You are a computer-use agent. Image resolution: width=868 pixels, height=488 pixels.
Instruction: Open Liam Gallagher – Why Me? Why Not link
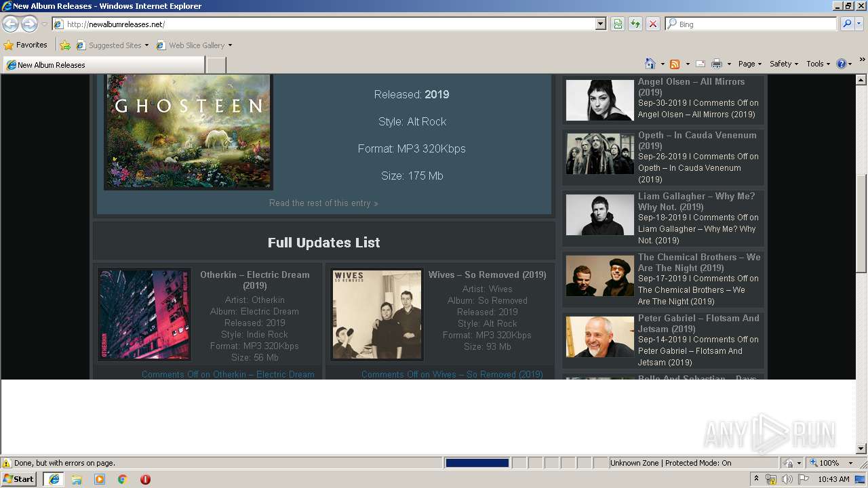[x=696, y=201]
